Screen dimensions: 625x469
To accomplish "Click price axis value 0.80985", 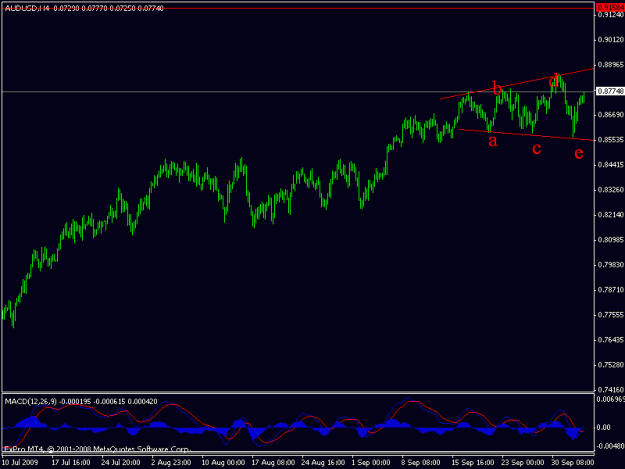I will coord(610,240).
